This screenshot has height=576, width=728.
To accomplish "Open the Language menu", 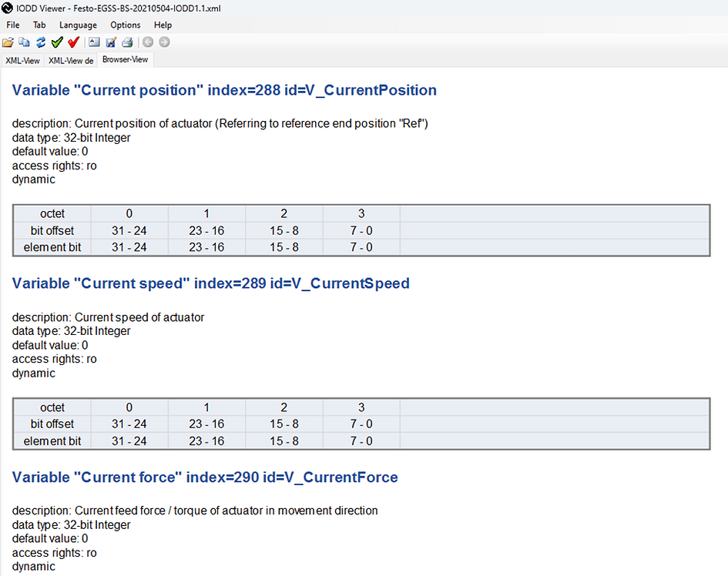I will (78, 25).
